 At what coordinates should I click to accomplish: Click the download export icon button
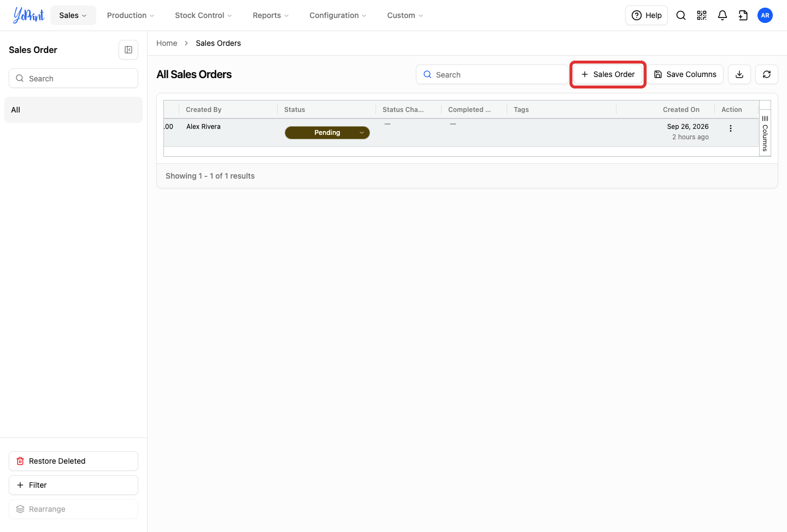pos(739,74)
